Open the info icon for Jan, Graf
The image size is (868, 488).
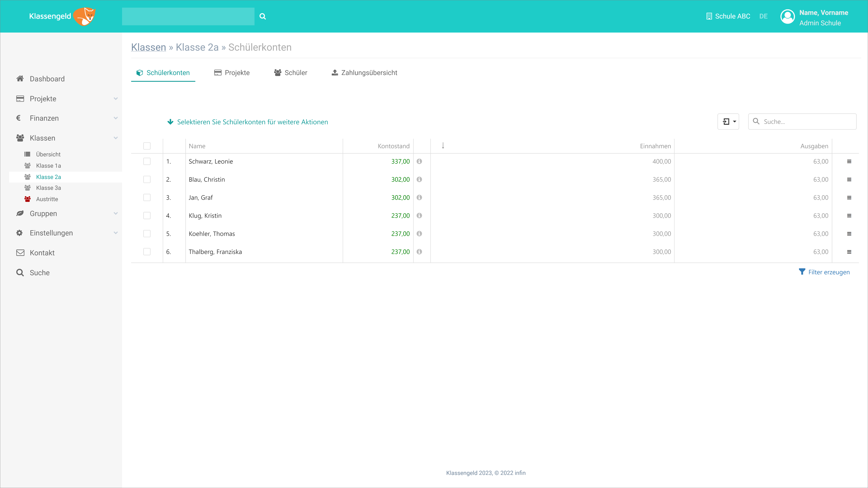[x=419, y=198]
